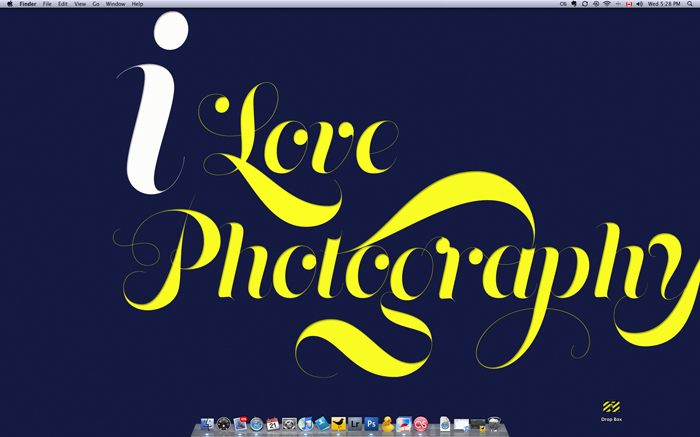700x437 pixels.
Task: Click the faint icon between Wi-Fi and flag
Action: pyautogui.click(x=618, y=4)
